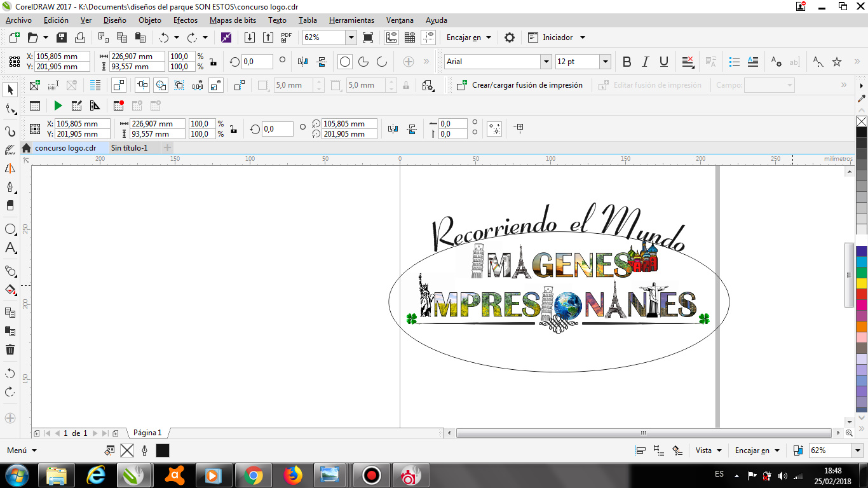Open the top toolbar 62% zoom dropdown
This screenshot has height=488, width=868.
point(351,37)
